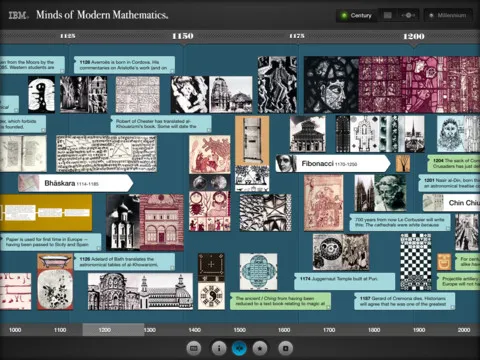Screen dimensions: 480x360
Task: Jump to 1700 on the bottom scrubber
Action: tap(329, 330)
